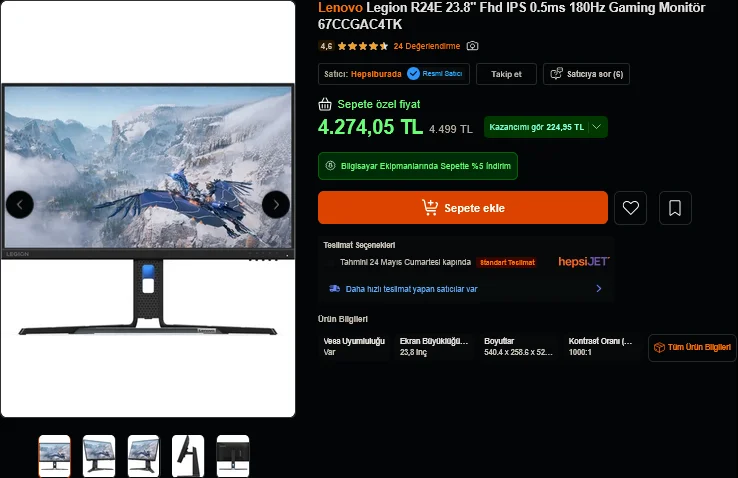Click the heart favorite icon
738x478 pixels.
tap(630, 207)
